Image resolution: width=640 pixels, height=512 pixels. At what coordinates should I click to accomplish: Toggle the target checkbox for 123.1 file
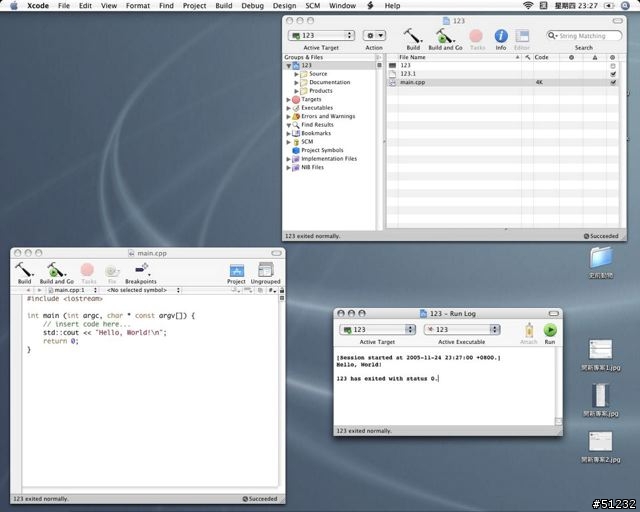tap(612, 74)
